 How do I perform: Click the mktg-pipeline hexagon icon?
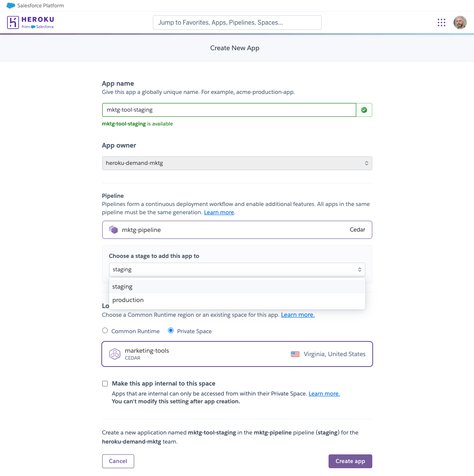tap(113, 230)
